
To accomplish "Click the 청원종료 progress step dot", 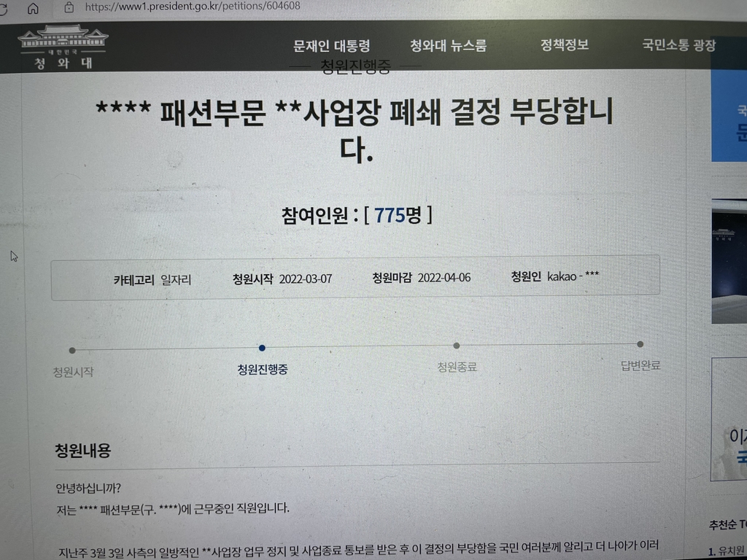I will tap(456, 346).
